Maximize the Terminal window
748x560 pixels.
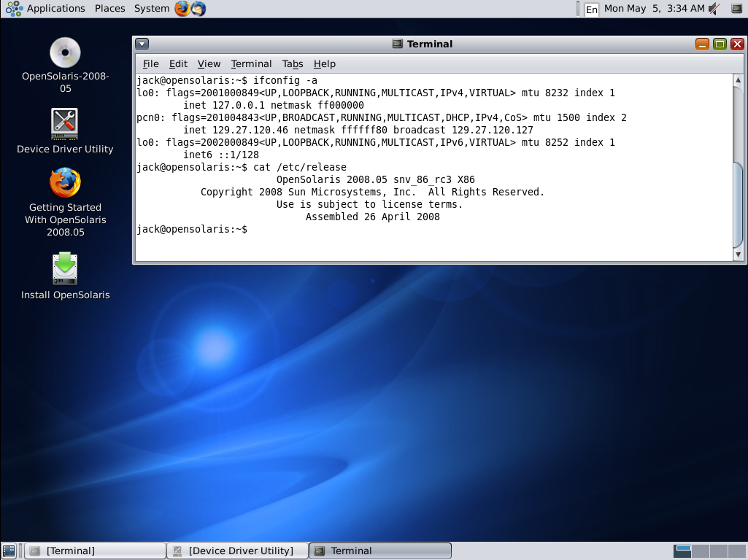tap(720, 44)
